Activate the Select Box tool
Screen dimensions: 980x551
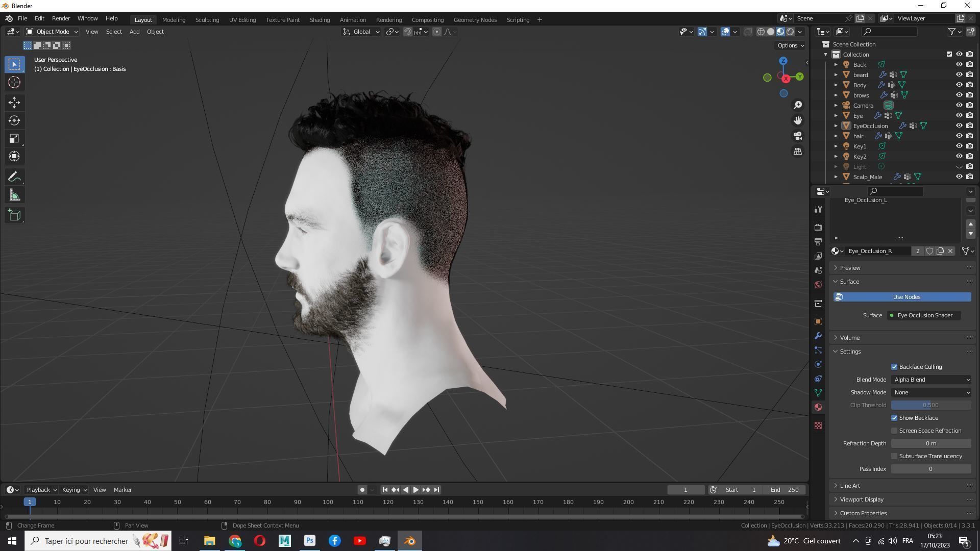pyautogui.click(x=14, y=64)
